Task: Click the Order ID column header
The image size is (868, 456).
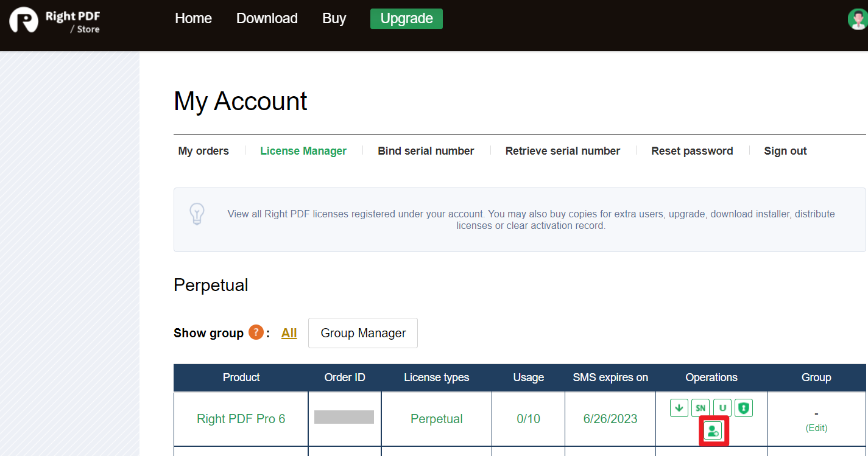Action: [345, 377]
